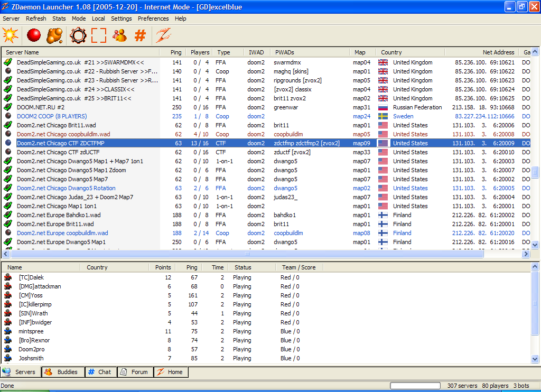Click blue player icon beside mintspree
Viewport: 541px width, 392px height.
(7, 331)
